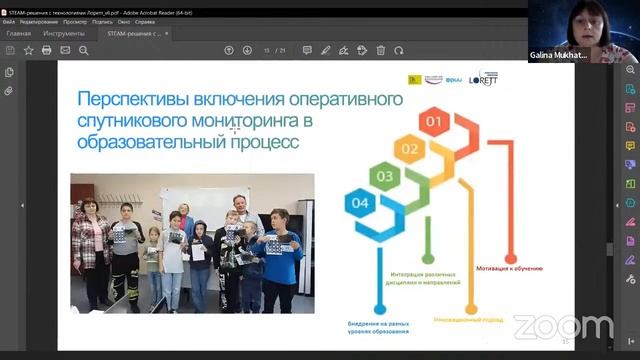Open the pink page layout edit tool
Image resolution: width=640 pixels, height=360 pixels.
coord(631,108)
